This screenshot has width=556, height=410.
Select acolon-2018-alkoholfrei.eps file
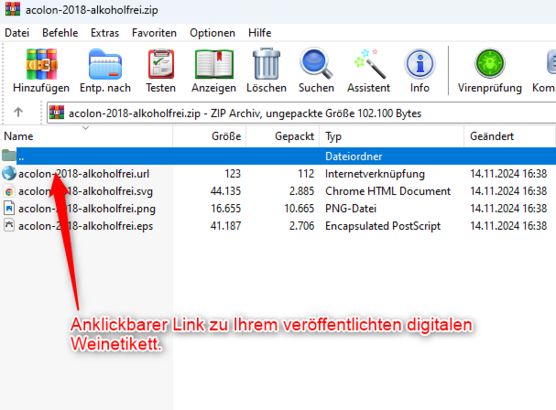(85, 226)
